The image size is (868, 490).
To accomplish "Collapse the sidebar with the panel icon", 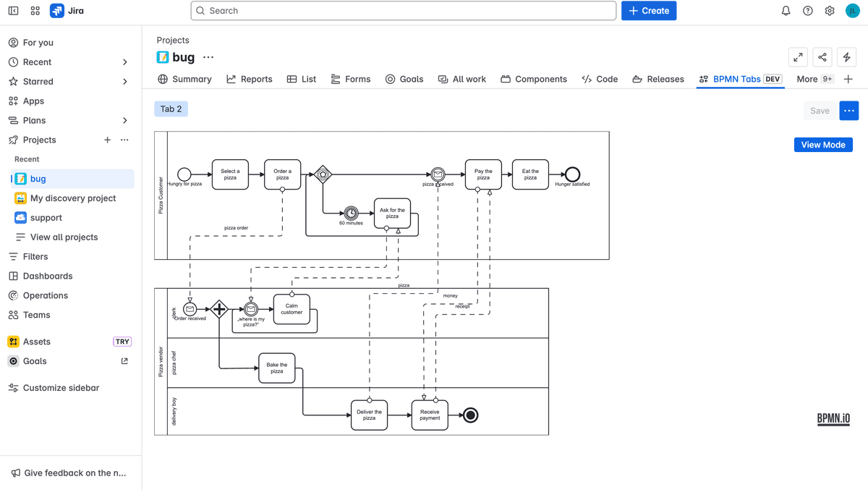I will [x=13, y=11].
